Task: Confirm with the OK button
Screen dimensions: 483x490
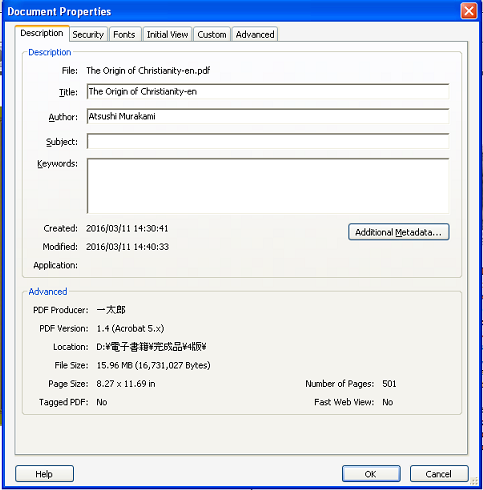Action: tap(371, 474)
